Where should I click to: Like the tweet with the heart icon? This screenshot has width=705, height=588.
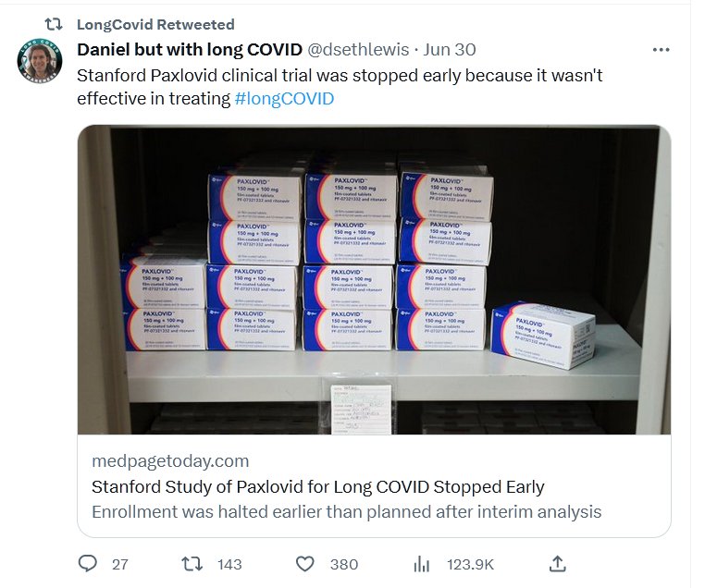(305, 563)
